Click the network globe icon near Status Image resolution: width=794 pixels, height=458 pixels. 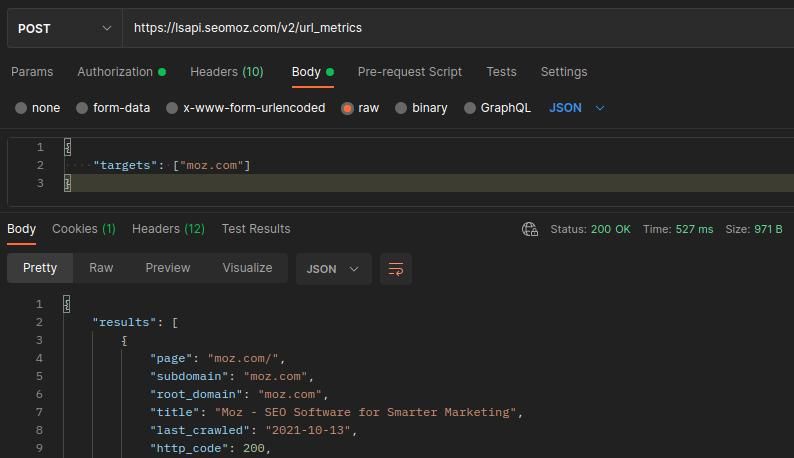pos(530,229)
